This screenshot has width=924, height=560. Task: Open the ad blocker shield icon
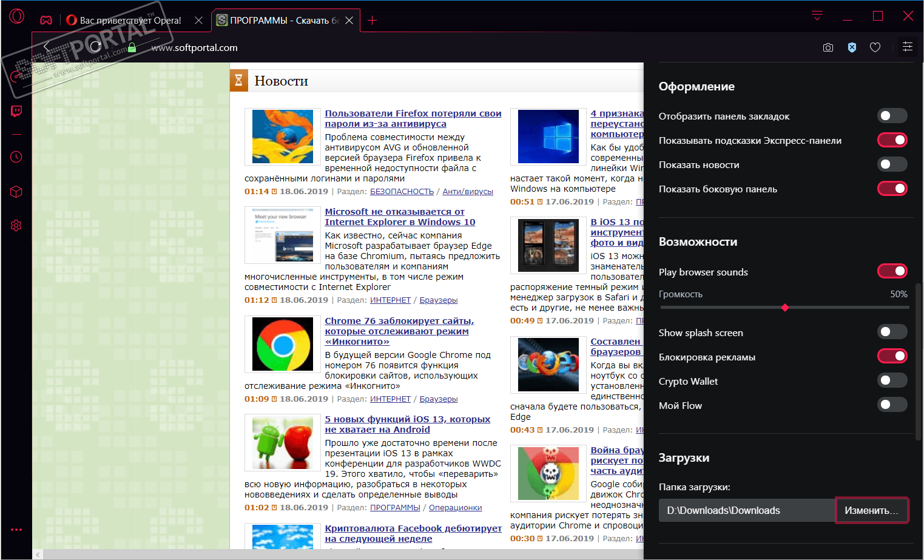[x=852, y=47]
